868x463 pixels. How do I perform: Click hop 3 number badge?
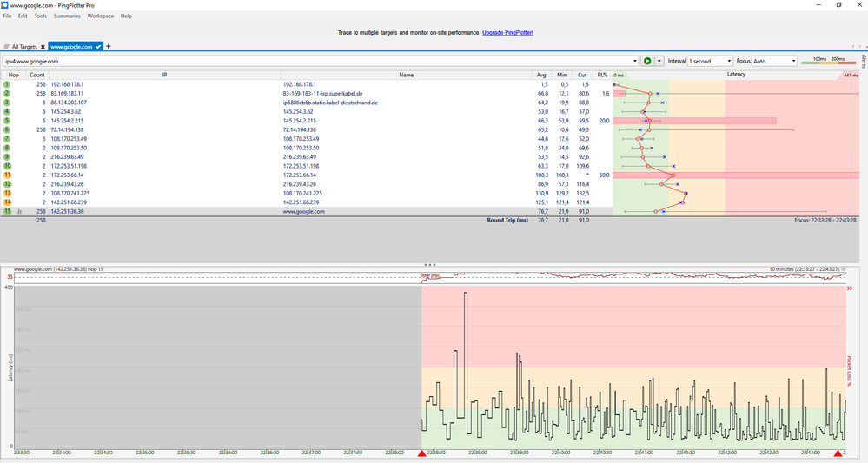point(7,103)
